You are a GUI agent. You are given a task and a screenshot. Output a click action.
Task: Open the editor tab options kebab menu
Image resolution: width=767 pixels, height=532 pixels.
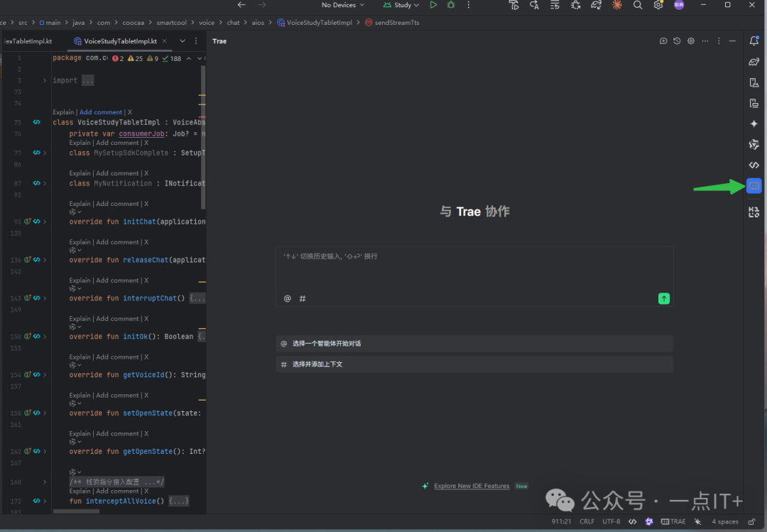(x=196, y=41)
